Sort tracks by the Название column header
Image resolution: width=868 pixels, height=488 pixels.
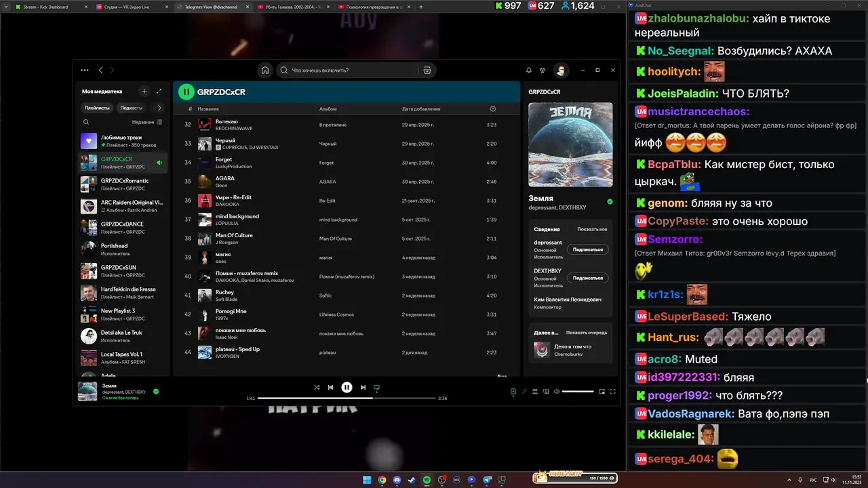coord(208,108)
